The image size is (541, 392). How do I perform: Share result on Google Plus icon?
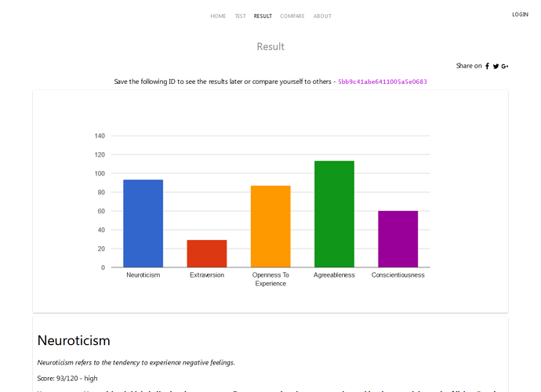(x=505, y=67)
